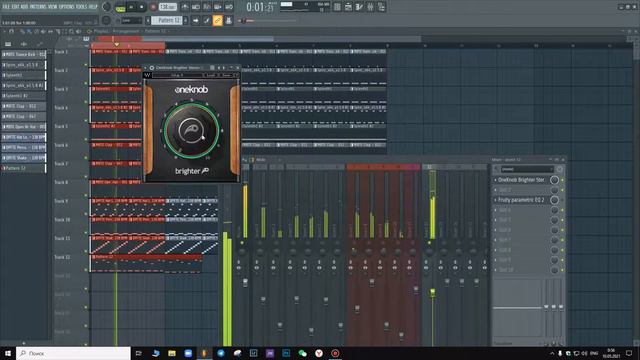
Task: Toggle enable LED of OneKnob Brighter slot
Action: (562, 180)
